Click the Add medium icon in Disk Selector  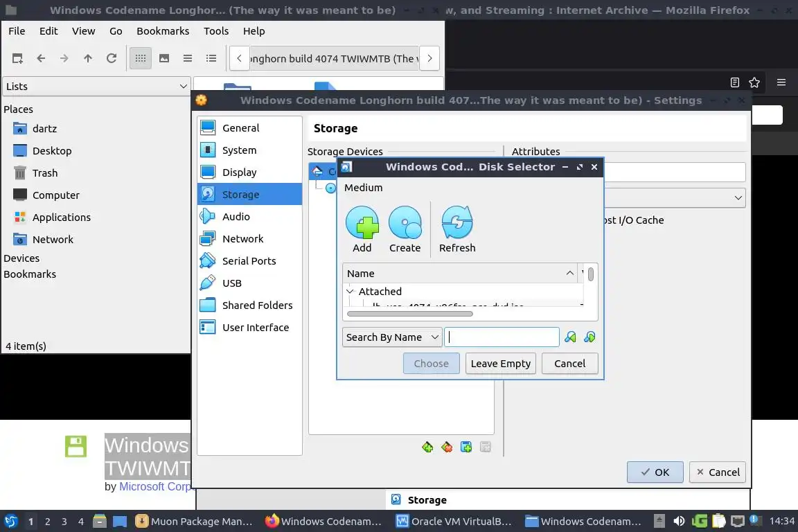point(362,229)
